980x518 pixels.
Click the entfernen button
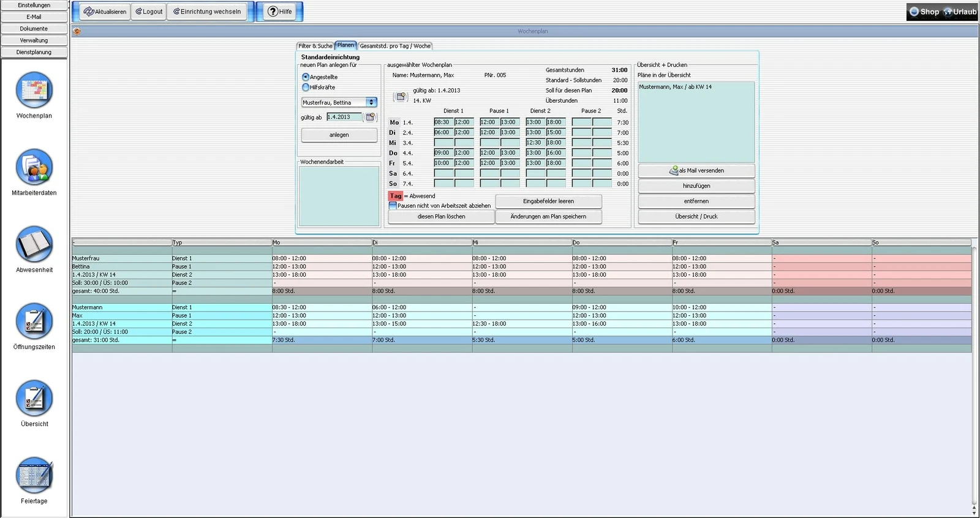pos(696,201)
